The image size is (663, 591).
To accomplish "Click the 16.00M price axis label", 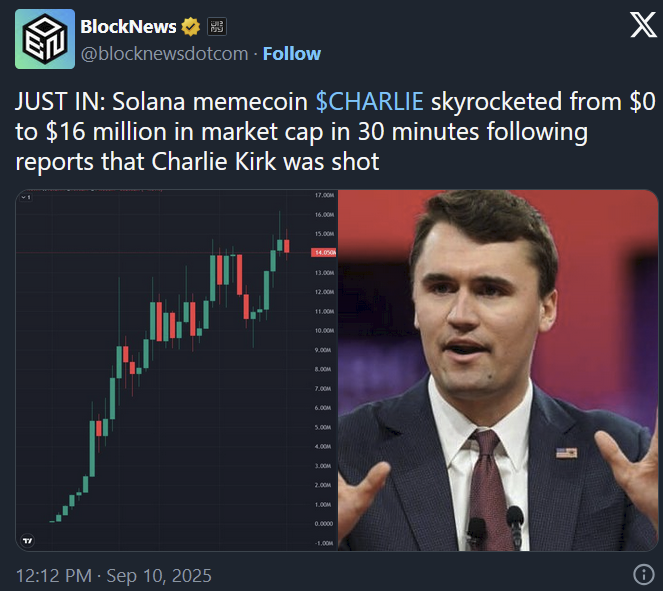I will (x=324, y=214).
